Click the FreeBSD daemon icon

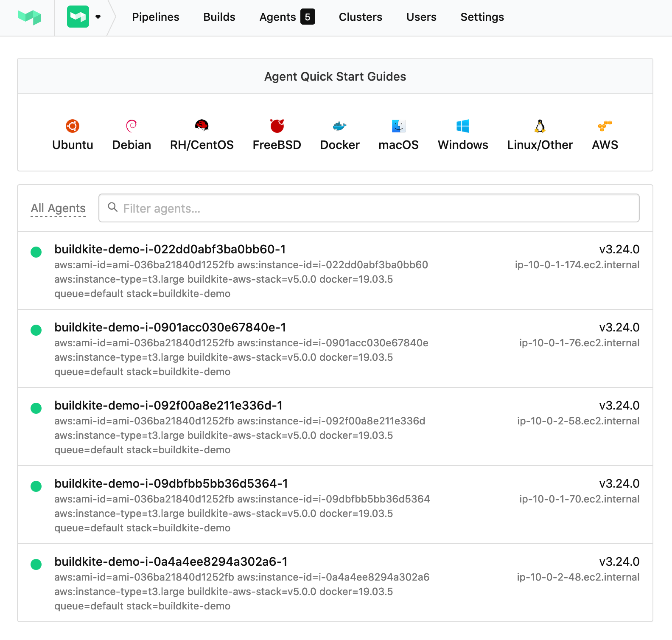pos(277,126)
